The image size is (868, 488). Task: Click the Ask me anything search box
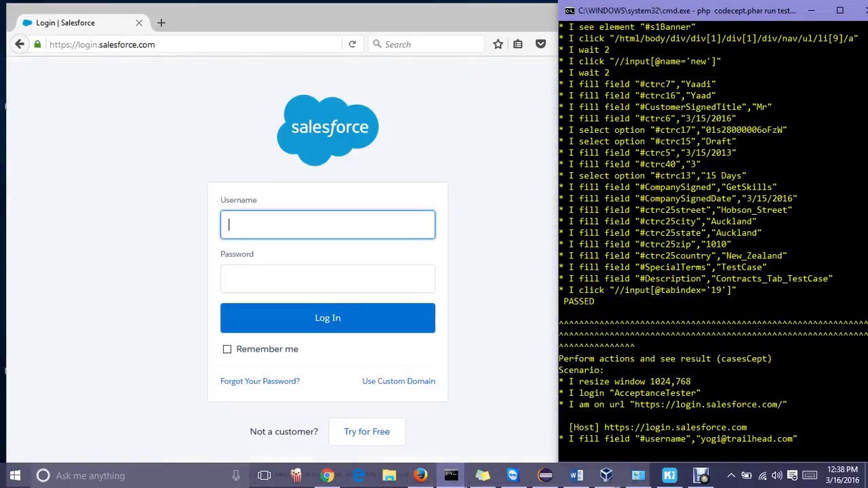pos(139,475)
